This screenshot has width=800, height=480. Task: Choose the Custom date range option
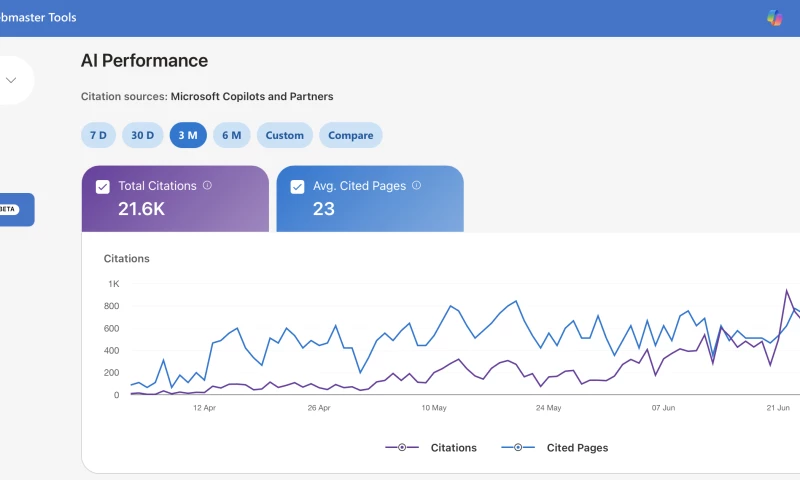285,135
